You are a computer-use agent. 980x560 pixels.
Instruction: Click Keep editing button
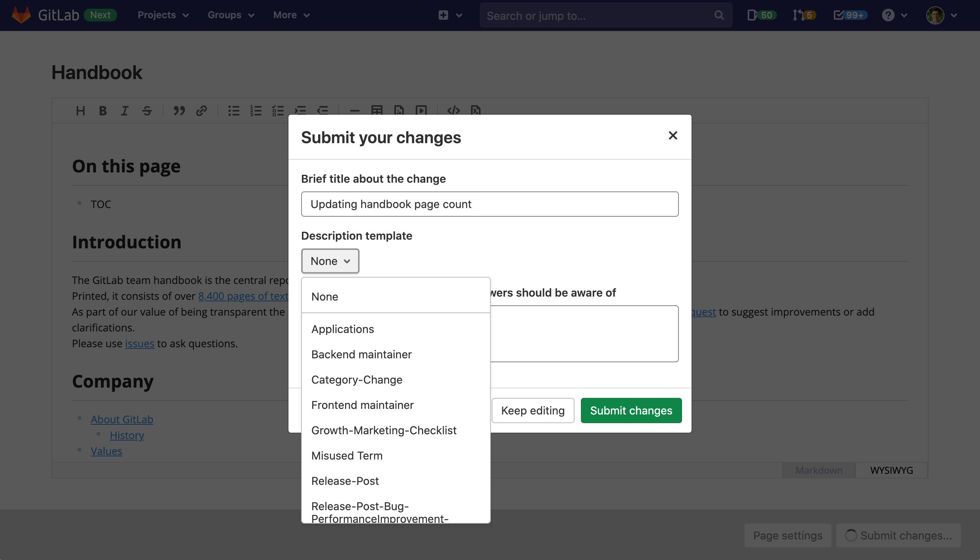point(532,411)
